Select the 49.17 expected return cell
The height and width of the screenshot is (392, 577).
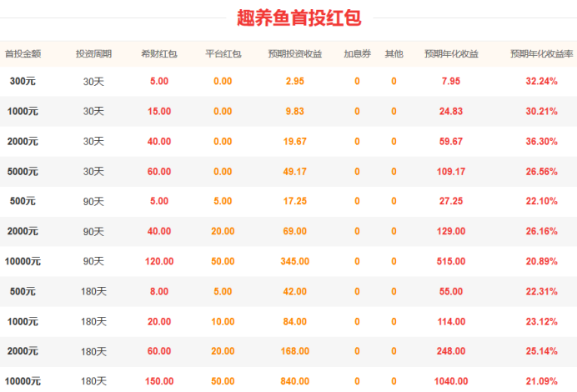tap(295, 172)
